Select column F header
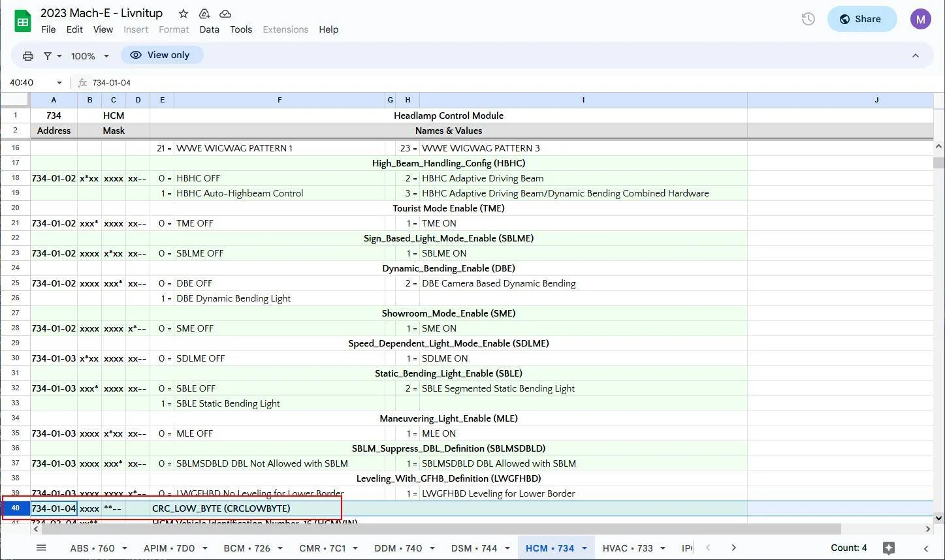This screenshot has width=945, height=560. coord(280,100)
